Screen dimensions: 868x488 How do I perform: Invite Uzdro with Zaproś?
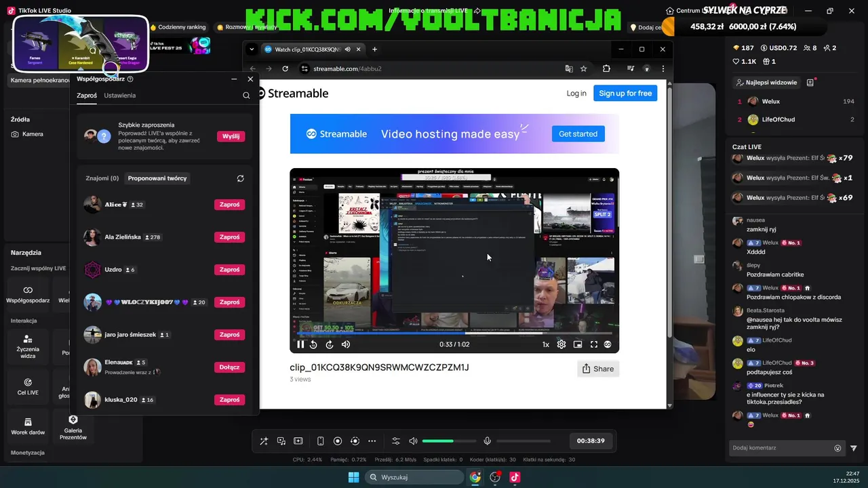pos(230,270)
